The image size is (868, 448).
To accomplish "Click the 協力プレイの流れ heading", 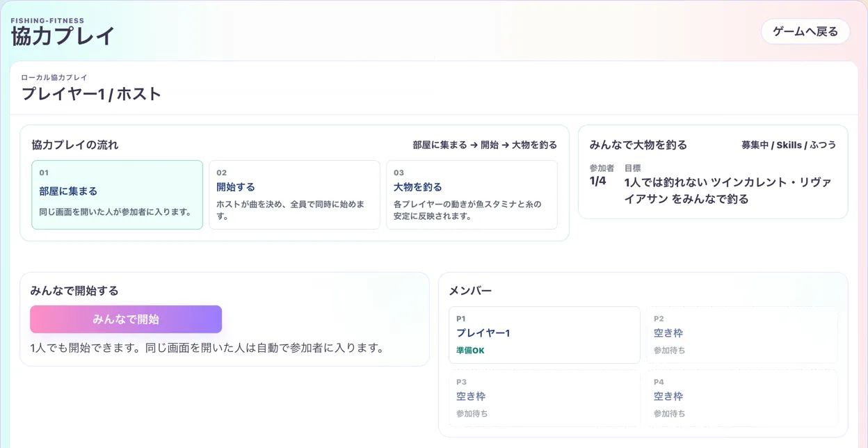I will click(75, 145).
